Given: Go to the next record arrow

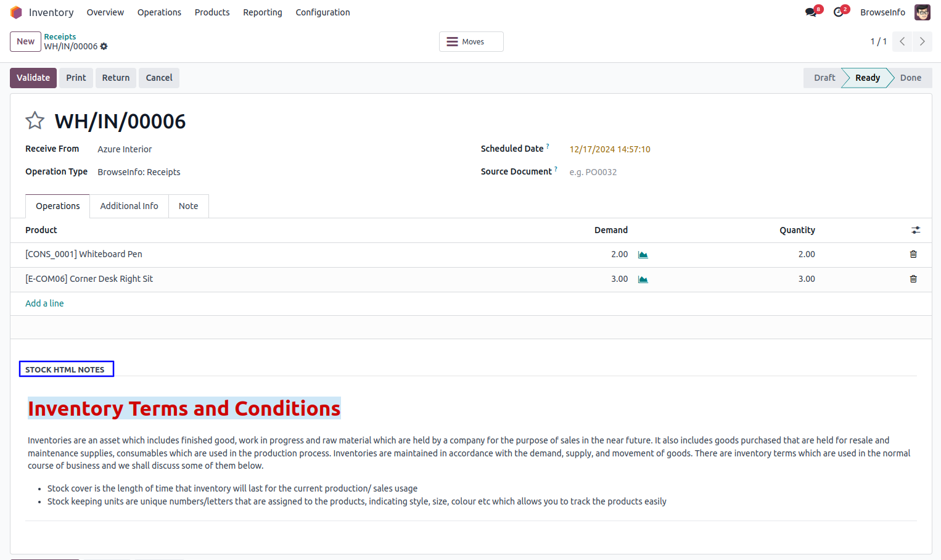Looking at the screenshot, I should point(922,41).
